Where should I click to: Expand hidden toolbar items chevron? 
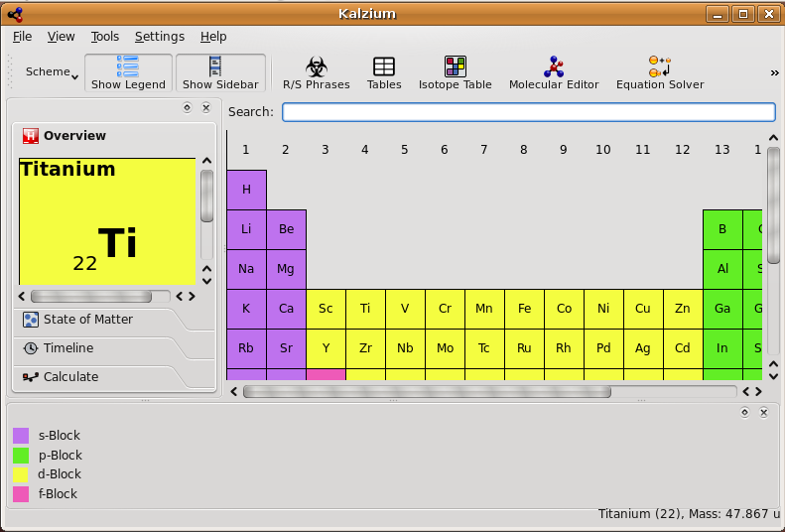point(774,73)
